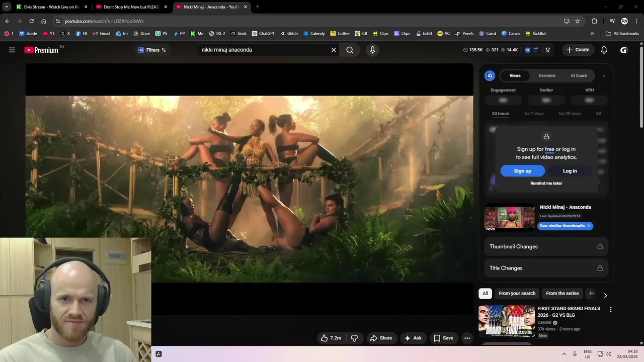Switch to Don't Stop Me Now tab

[x=132, y=7]
